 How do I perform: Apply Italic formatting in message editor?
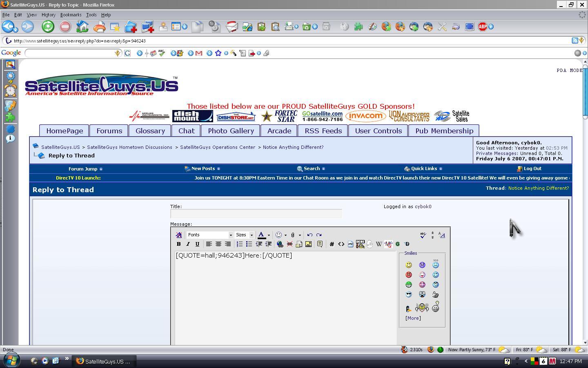[188, 244]
